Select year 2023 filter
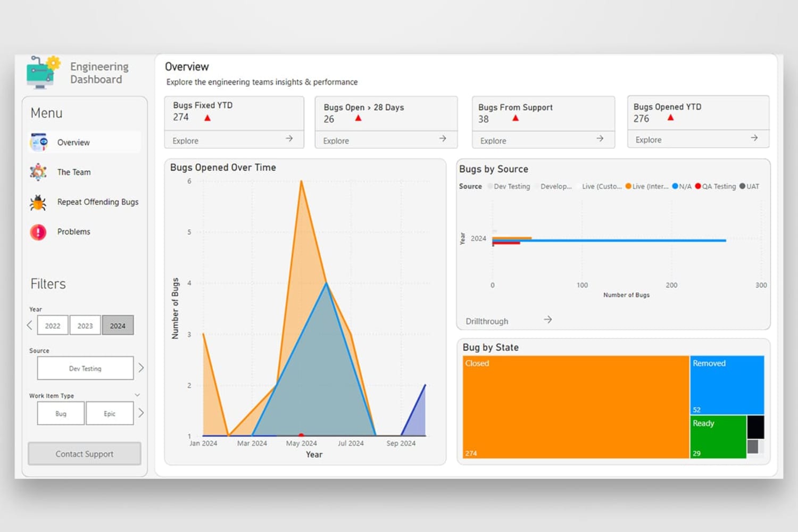Screen dimensions: 798x532 coord(85,326)
